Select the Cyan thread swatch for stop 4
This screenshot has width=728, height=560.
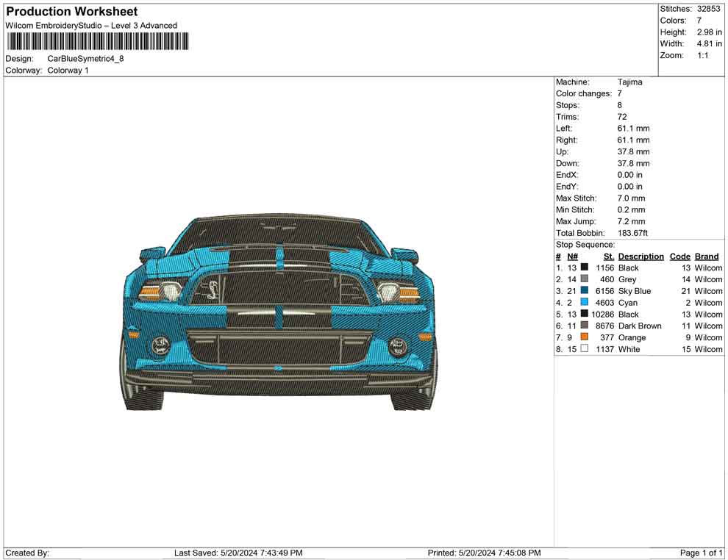pyautogui.click(x=585, y=302)
